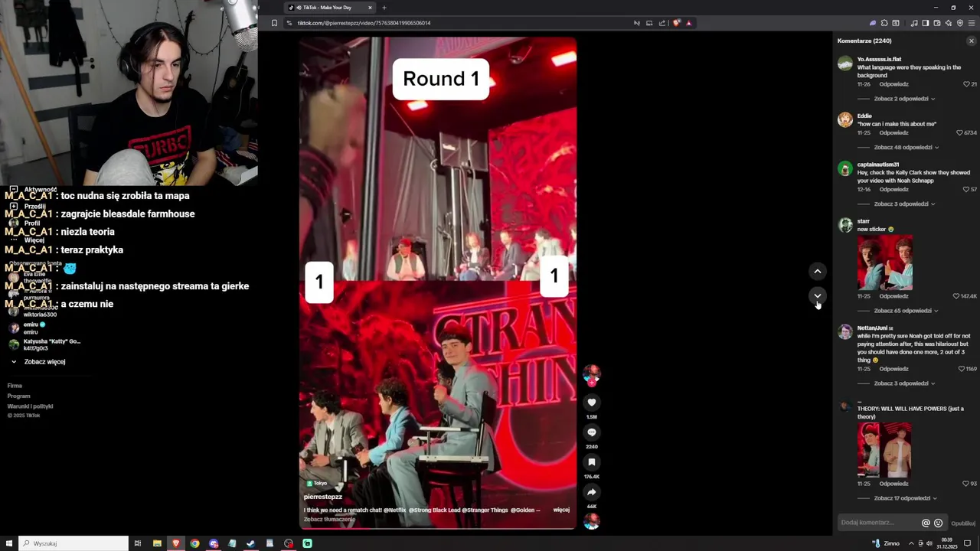This screenshot has width=980, height=551.
Task: Like Eddie's comment with 6734 likes
Action: click(x=959, y=132)
